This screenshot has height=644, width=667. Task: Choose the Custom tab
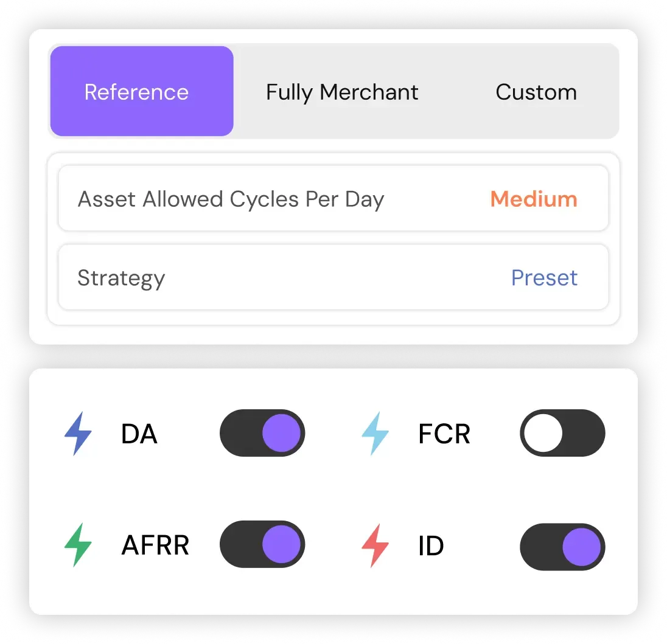[536, 92]
